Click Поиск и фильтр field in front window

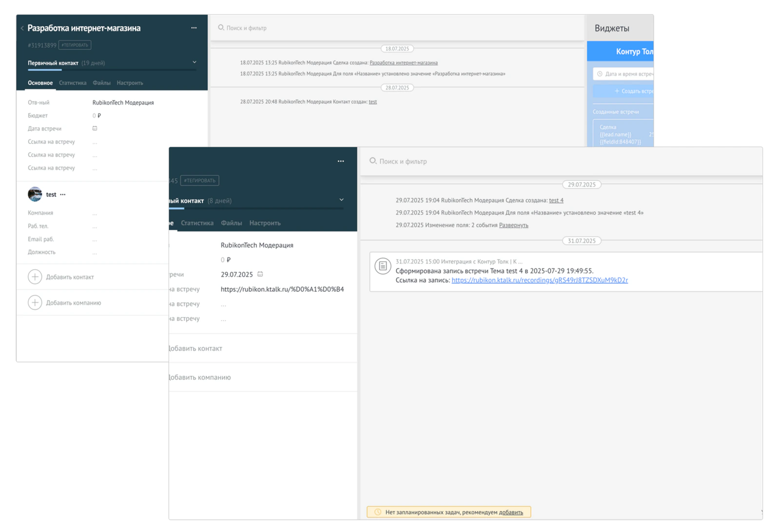(x=561, y=161)
